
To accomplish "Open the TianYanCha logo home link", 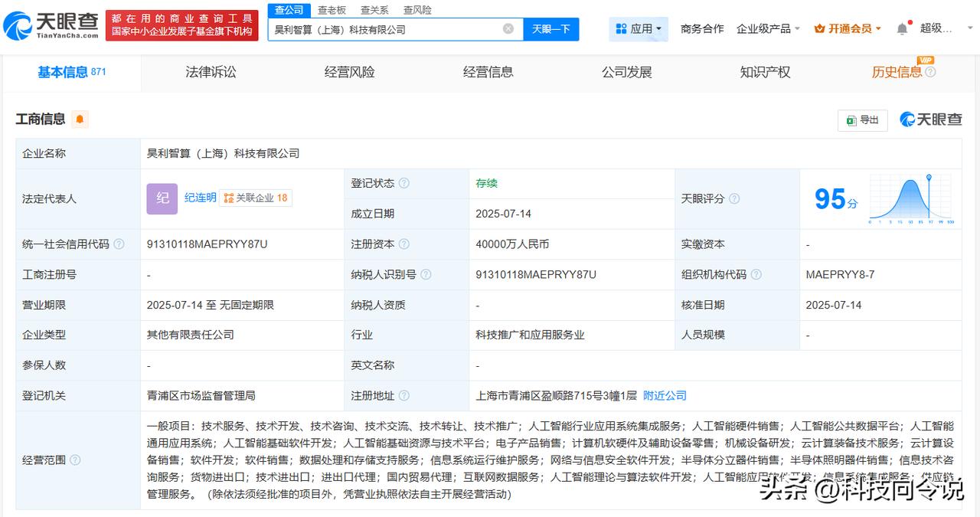I will point(51,26).
